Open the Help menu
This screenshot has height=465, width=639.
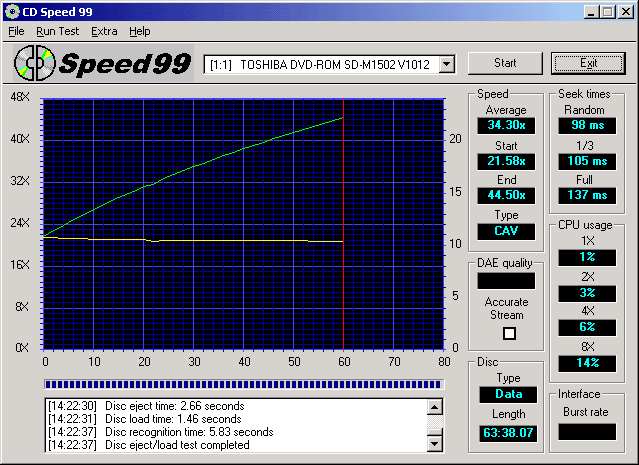[x=140, y=31]
